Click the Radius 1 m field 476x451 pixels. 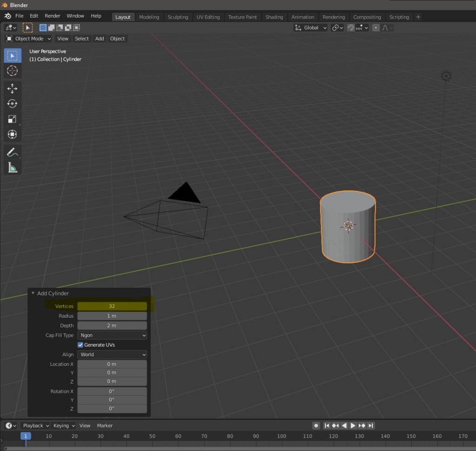coord(112,316)
